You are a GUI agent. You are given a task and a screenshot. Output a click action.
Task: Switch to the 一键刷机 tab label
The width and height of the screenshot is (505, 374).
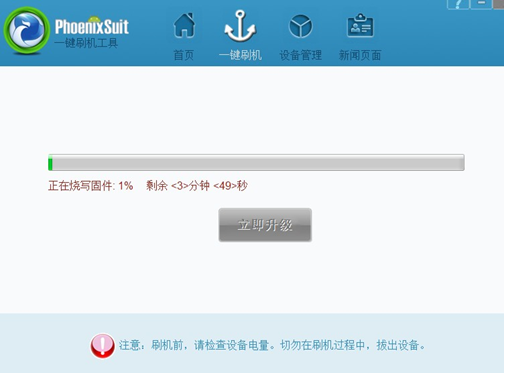[x=240, y=55]
